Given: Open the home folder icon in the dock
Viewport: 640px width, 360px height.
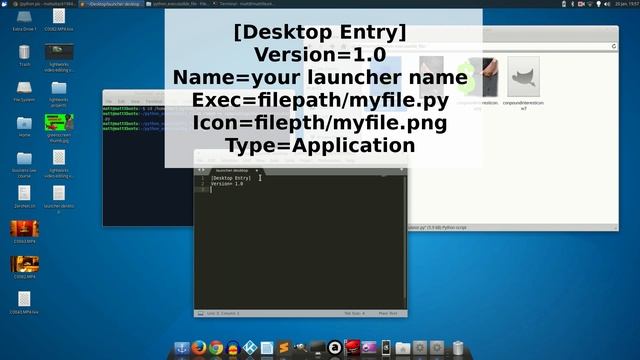Looking at the screenshot, I should pos(402,348).
